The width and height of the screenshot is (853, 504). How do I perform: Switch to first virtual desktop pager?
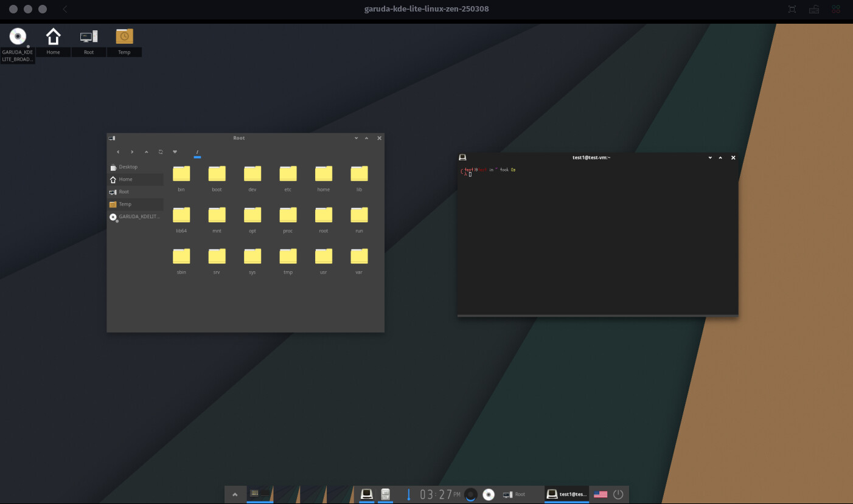[x=260, y=494]
